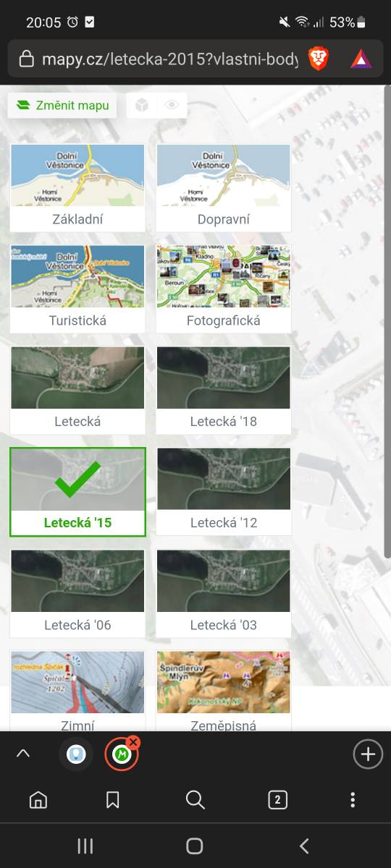Tap the mapy.cz address bar
The width and height of the screenshot is (391, 868).
[x=169, y=59]
